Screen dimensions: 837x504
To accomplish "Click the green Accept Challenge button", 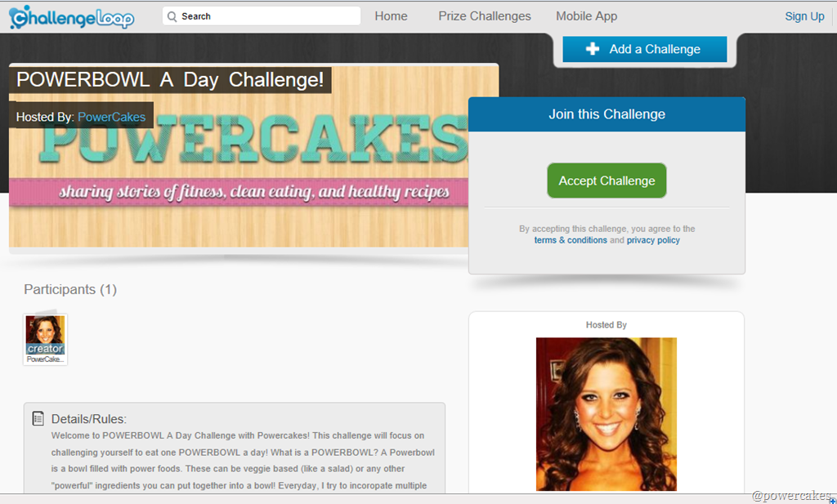I will (607, 181).
